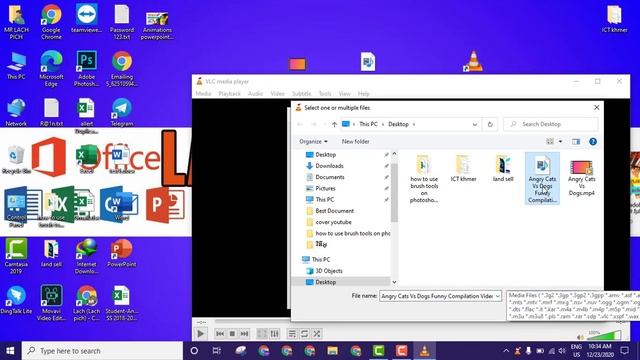Open the View menu in VLC

[344, 93]
